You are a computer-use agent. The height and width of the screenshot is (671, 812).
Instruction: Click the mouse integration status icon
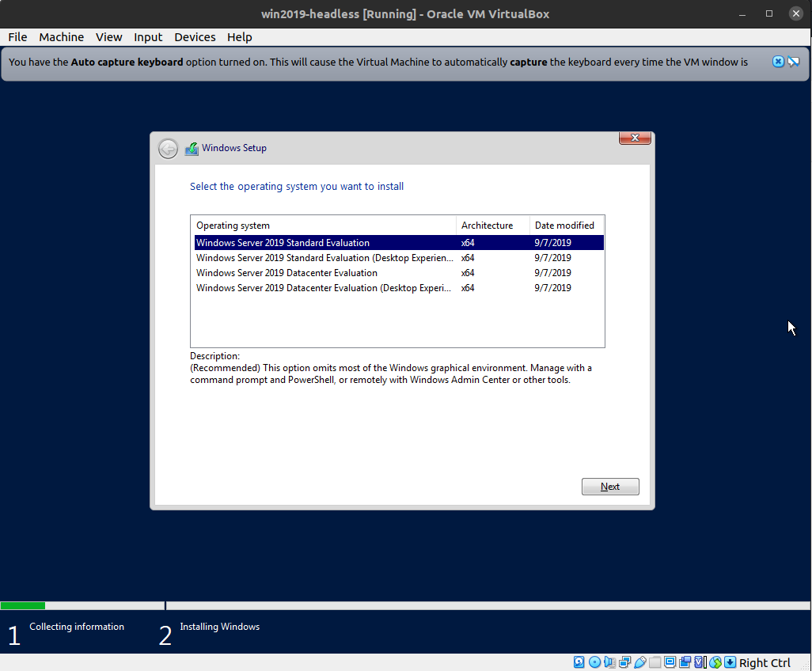(715, 662)
